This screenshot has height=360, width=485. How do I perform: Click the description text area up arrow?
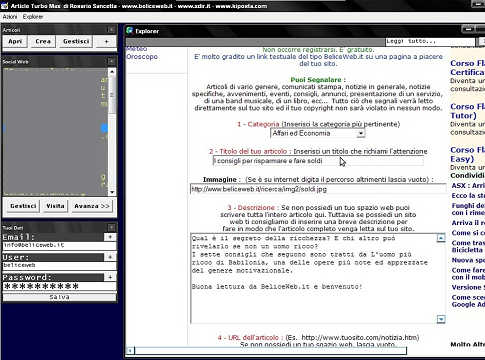pos(441,238)
